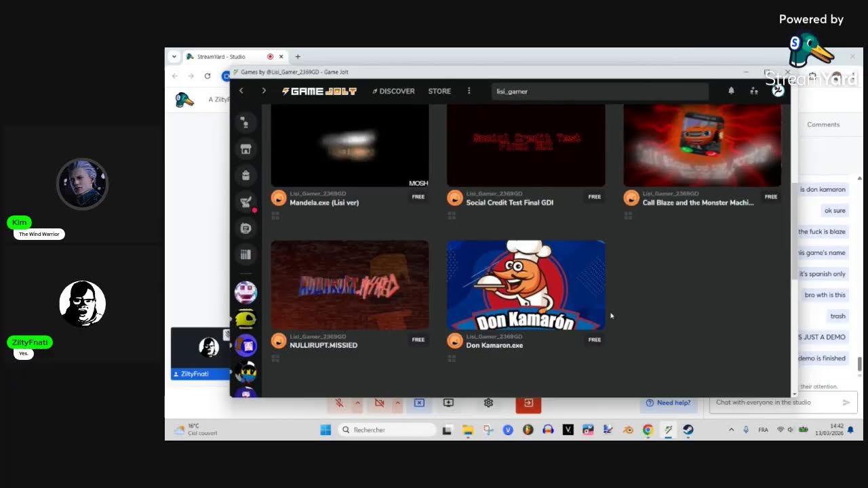Image resolution: width=868 pixels, height=488 pixels.
Task: Open the shop icon in Game Jolt sidebar
Action: 245,149
